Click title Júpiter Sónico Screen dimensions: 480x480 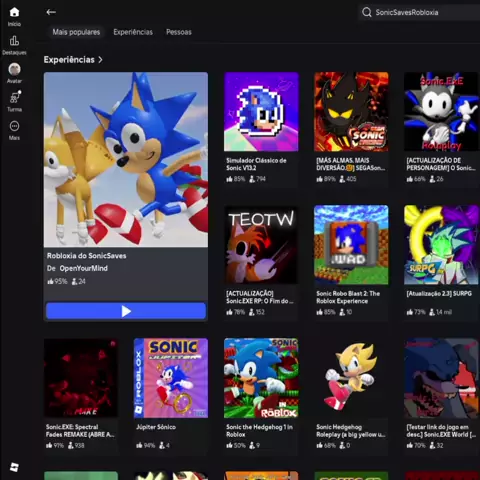coord(156,427)
